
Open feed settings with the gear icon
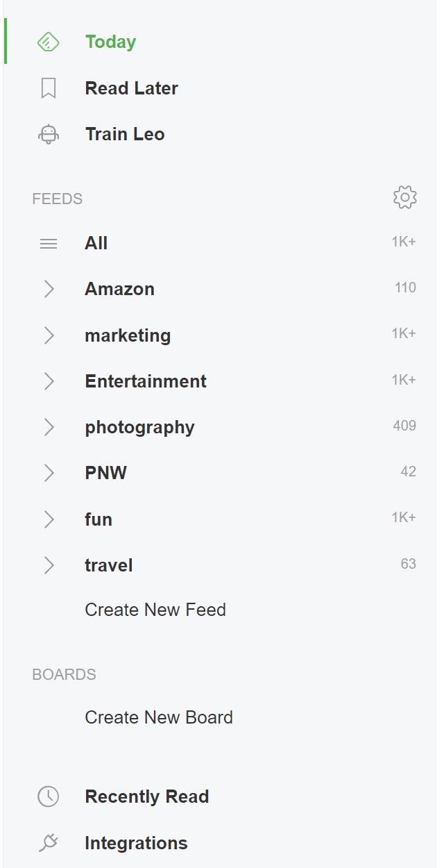(x=404, y=197)
